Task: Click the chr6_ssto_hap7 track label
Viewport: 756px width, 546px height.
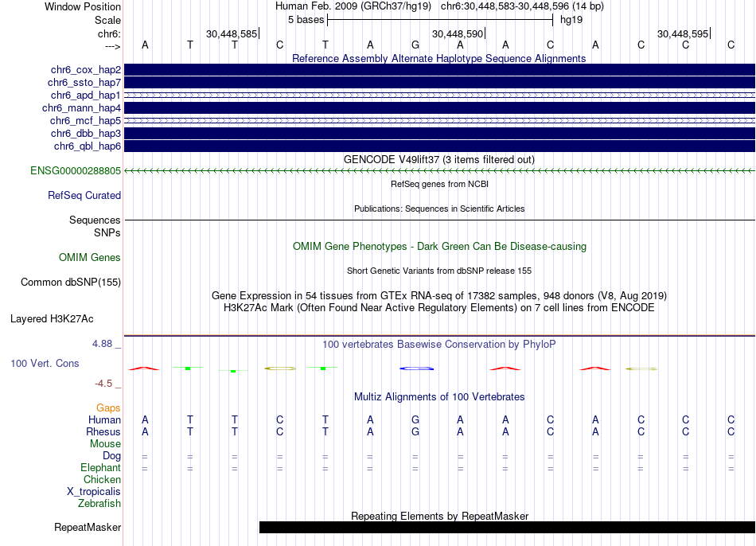Action: point(84,83)
